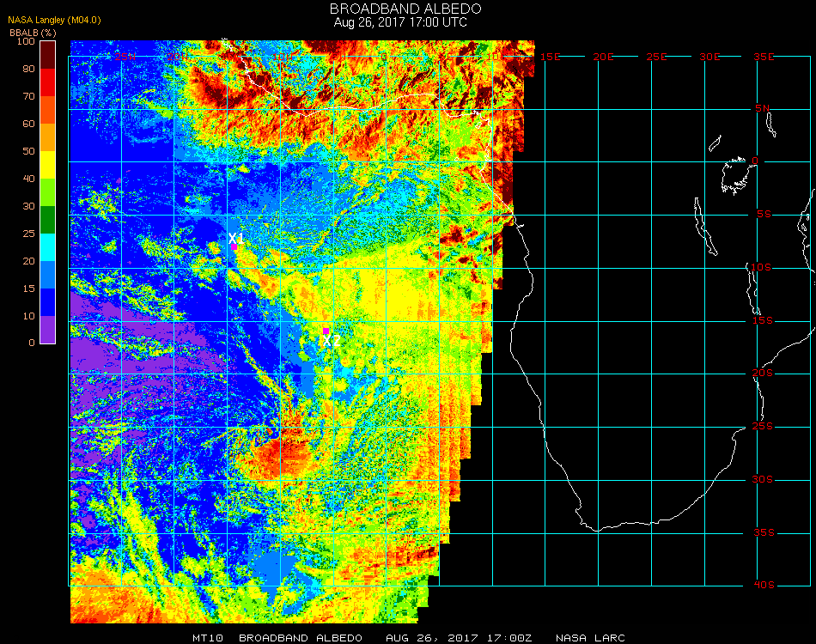Viewport: 816px width, 644px height.
Task: Select the dark blue 10-15 legend segment
Action: [48, 302]
